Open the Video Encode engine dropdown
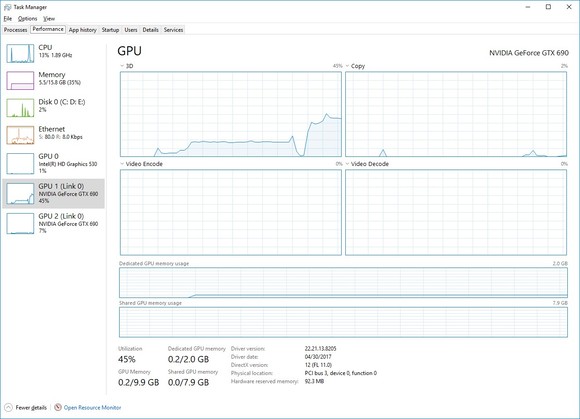This screenshot has width=580, height=419. pyautogui.click(x=122, y=164)
